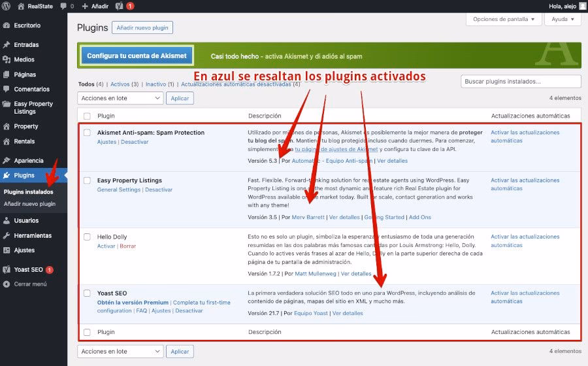Open comments bubble icon in admin bar
Viewport: 588px width, 366px height.
click(x=63, y=6)
